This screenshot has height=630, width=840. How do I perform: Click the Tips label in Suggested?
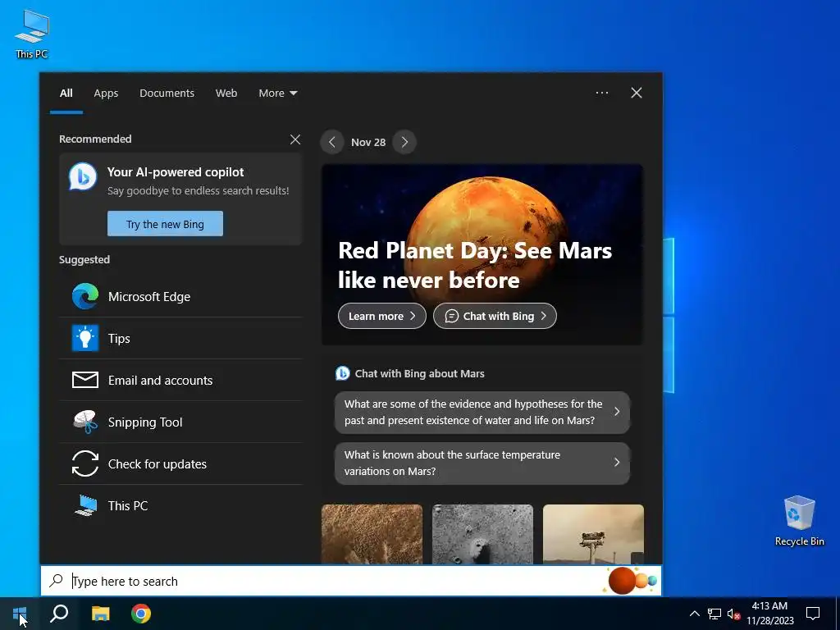point(119,339)
